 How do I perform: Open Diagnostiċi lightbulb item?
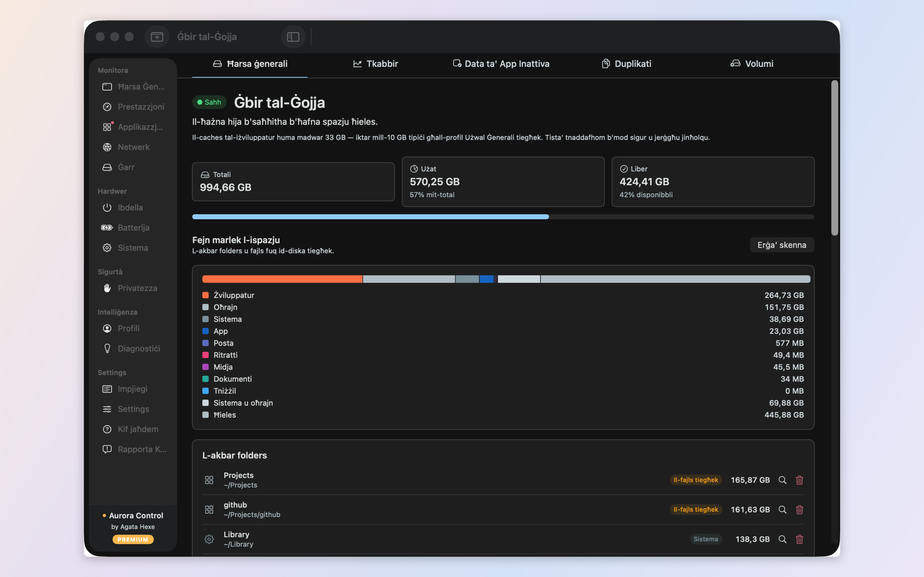133,348
